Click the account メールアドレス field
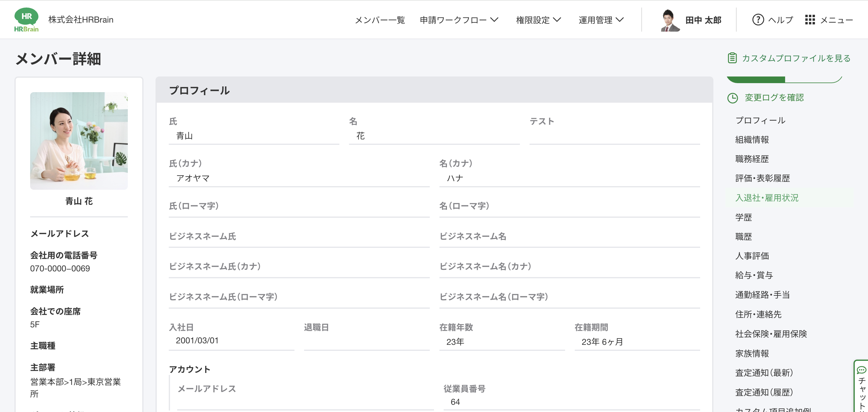Screen dimensions: 868x412 click(305, 402)
